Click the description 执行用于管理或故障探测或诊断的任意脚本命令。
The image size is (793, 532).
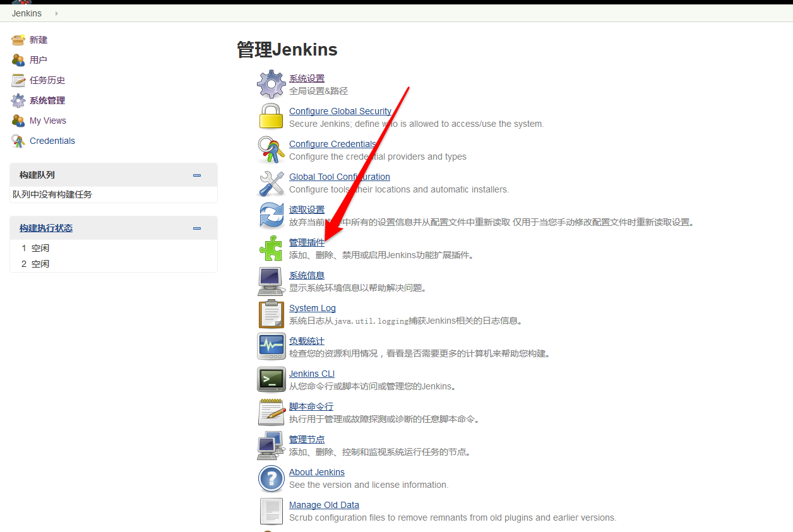point(385,419)
